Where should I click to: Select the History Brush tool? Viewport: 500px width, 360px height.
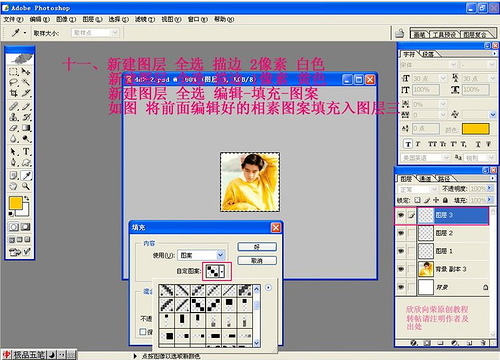tap(26, 117)
